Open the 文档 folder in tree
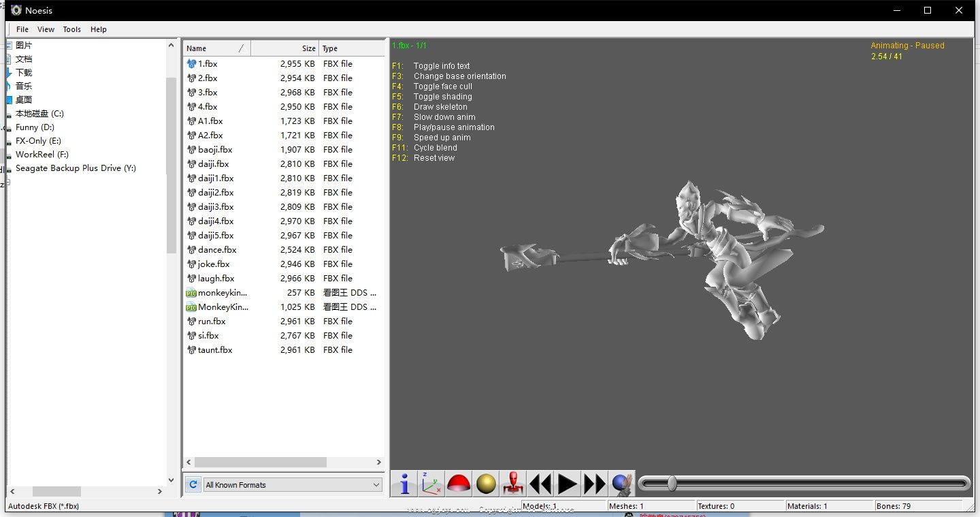Screen dimensions: 980x517 (x=24, y=59)
